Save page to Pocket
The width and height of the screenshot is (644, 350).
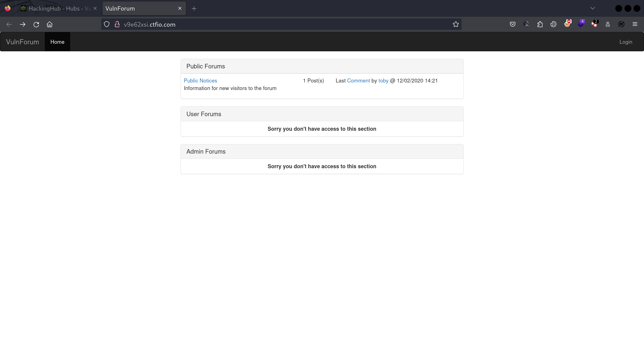513,24
